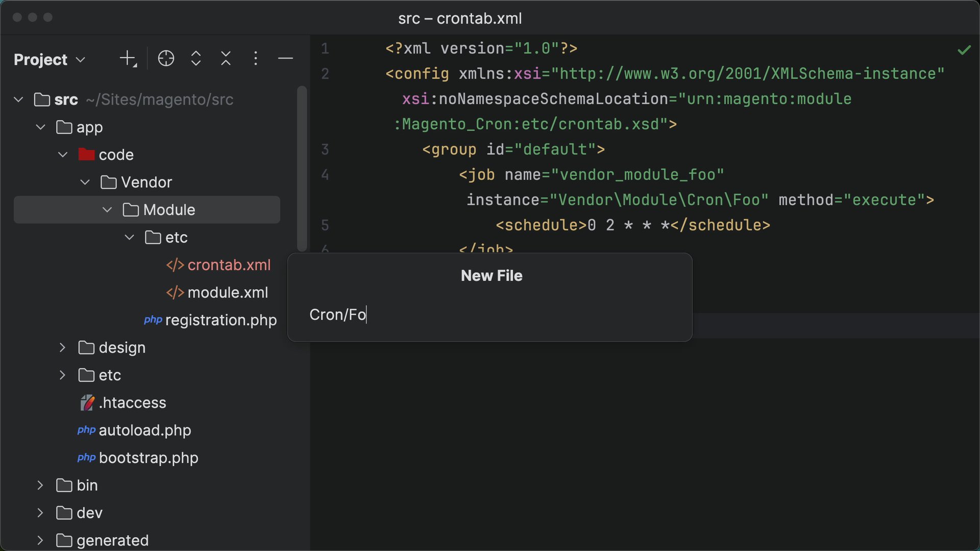Expand the etc folder under app
The height and width of the screenshot is (551, 980).
(62, 375)
